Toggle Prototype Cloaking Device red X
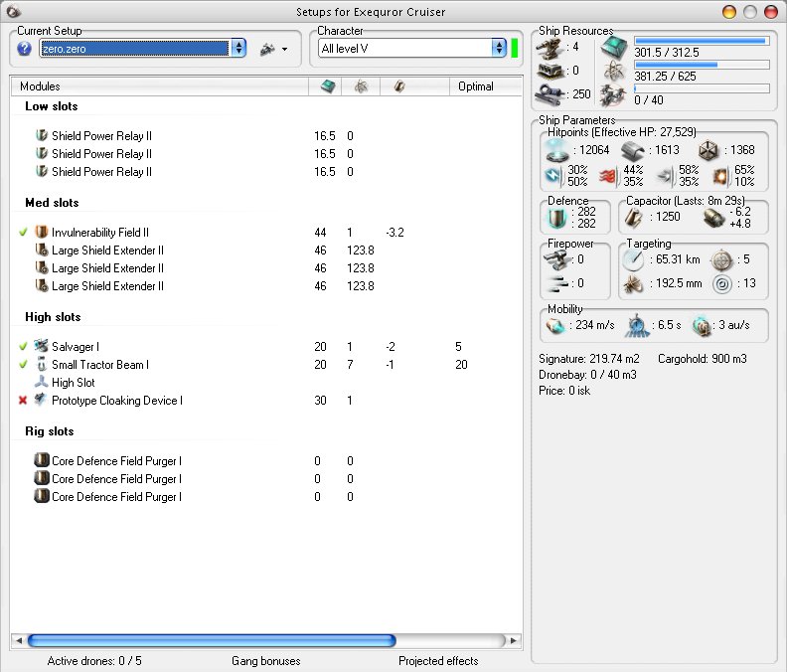The width and height of the screenshot is (787, 672). 23,401
